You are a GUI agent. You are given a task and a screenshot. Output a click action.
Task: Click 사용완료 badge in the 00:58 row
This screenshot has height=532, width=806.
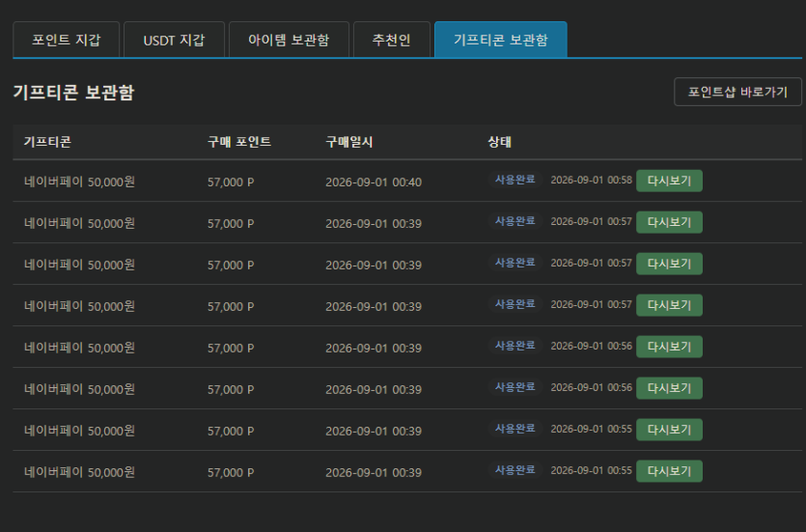coord(515,180)
